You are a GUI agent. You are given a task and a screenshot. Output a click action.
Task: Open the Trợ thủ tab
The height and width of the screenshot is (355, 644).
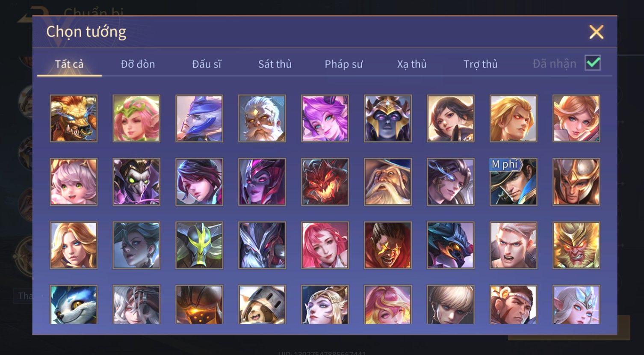click(480, 64)
